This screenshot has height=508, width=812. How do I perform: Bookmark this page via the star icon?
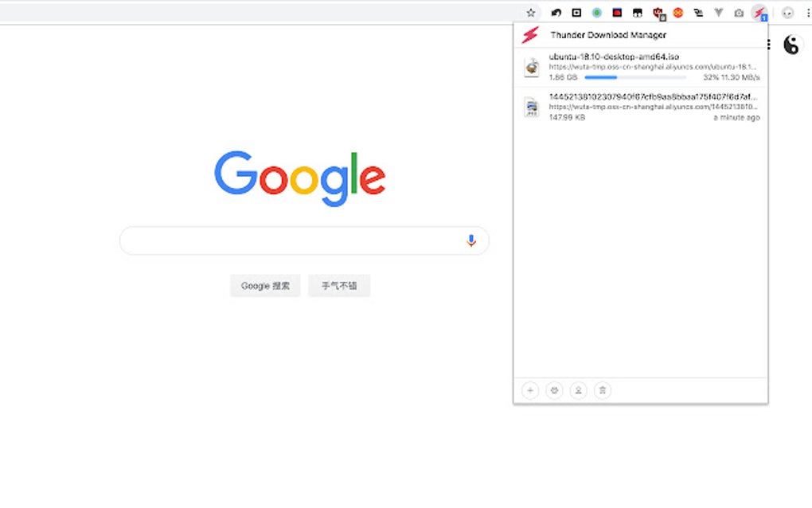(529, 13)
